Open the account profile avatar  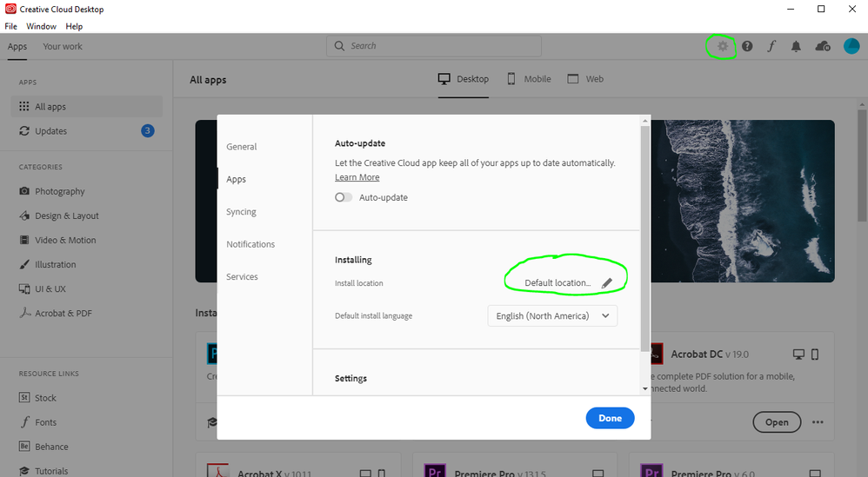coord(851,46)
